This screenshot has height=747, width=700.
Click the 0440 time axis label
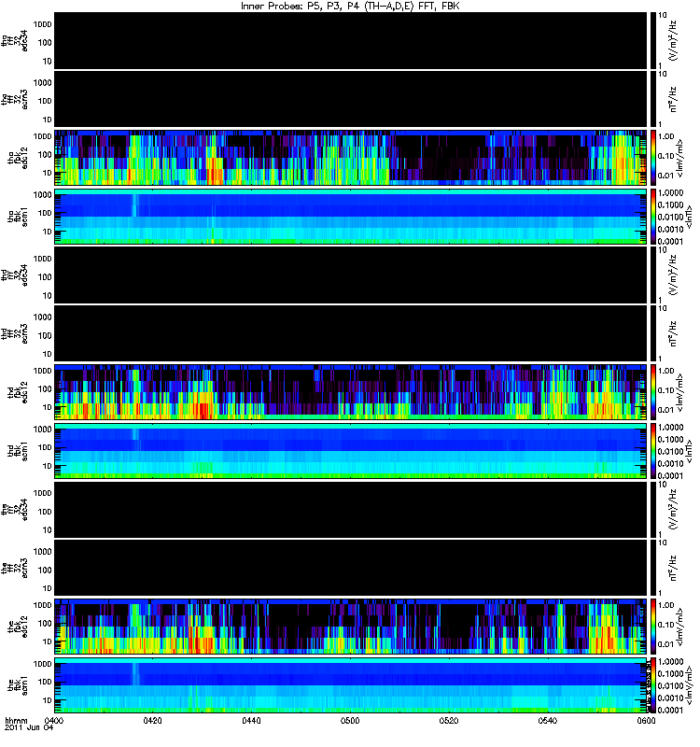[x=251, y=720]
